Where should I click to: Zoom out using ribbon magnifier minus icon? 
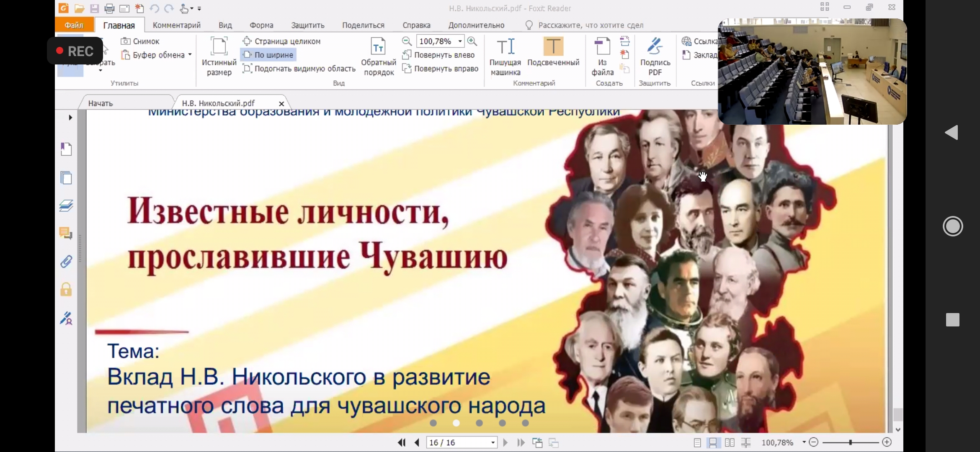(x=407, y=41)
